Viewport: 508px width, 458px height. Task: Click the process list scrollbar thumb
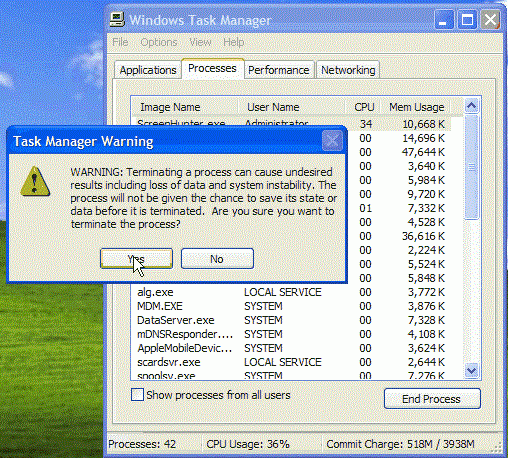point(472,167)
